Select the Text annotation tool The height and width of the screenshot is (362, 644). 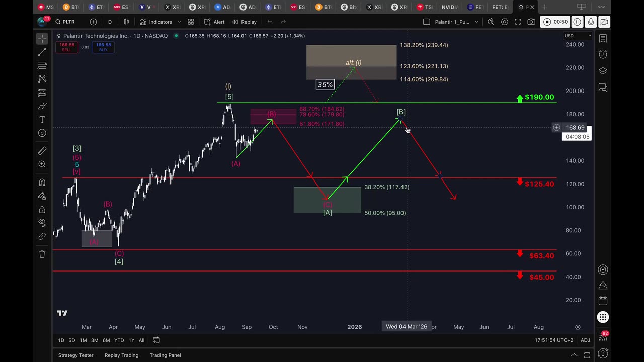coord(42,120)
